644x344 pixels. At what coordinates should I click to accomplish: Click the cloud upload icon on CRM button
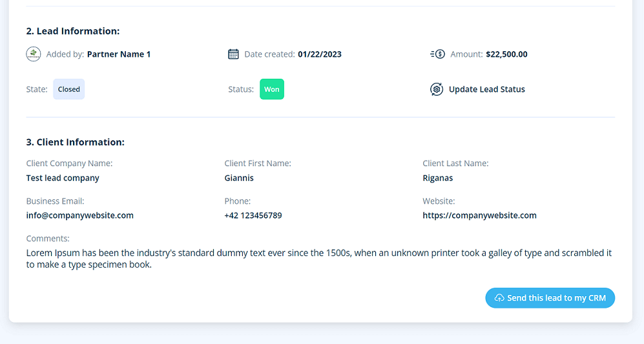point(499,298)
